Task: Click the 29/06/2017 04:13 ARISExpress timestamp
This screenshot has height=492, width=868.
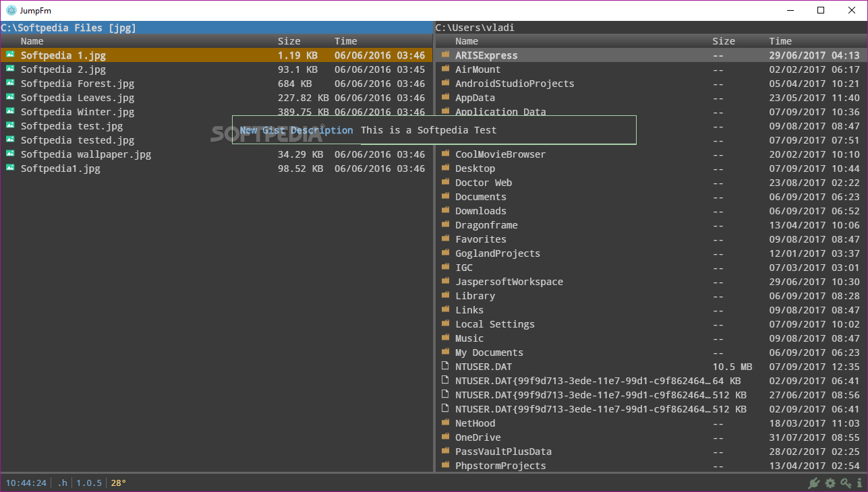Action: coord(814,55)
